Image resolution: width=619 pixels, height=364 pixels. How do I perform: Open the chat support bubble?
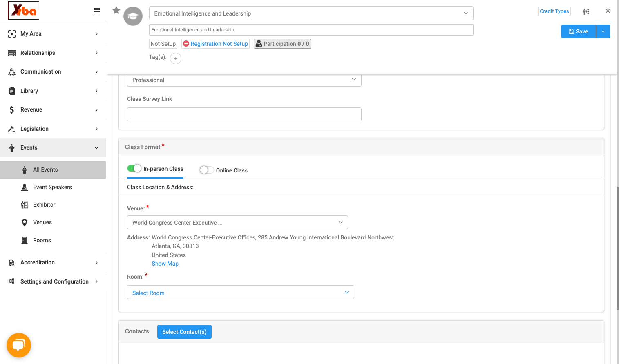(x=19, y=345)
